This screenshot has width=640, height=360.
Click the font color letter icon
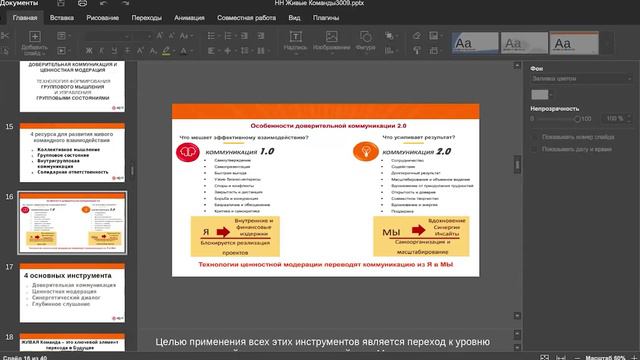tap(183, 51)
